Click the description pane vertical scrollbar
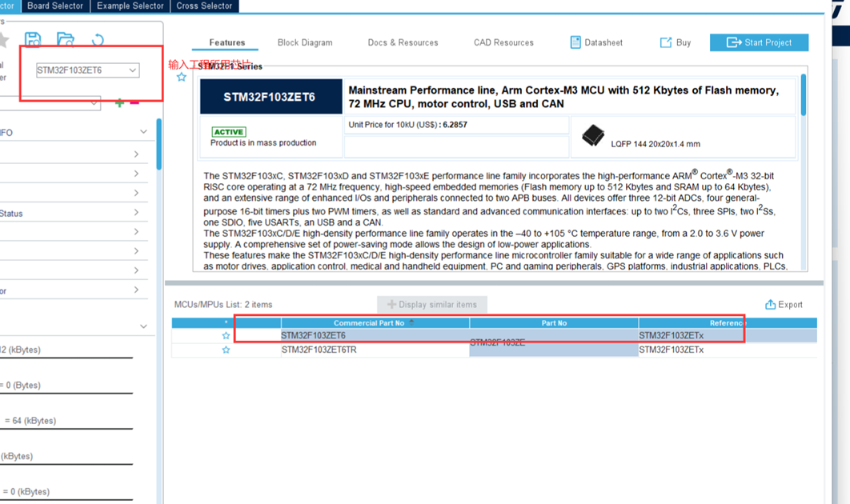 (x=804, y=95)
